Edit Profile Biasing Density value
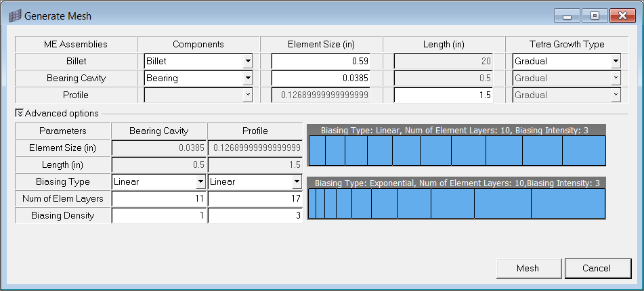 pyautogui.click(x=255, y=216)
